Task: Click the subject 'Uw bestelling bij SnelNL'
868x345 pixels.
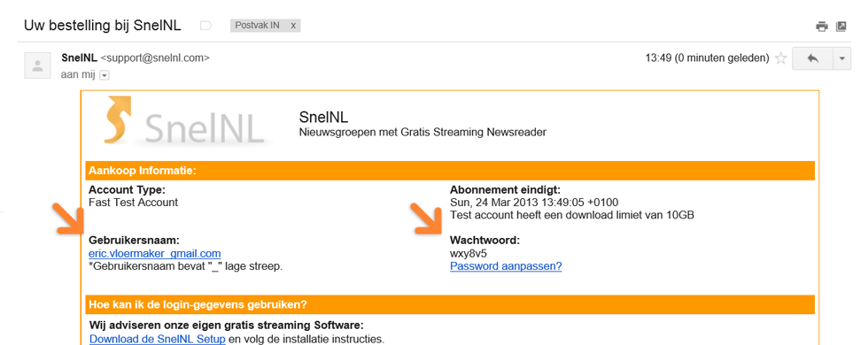Action: tap(103, 26)
